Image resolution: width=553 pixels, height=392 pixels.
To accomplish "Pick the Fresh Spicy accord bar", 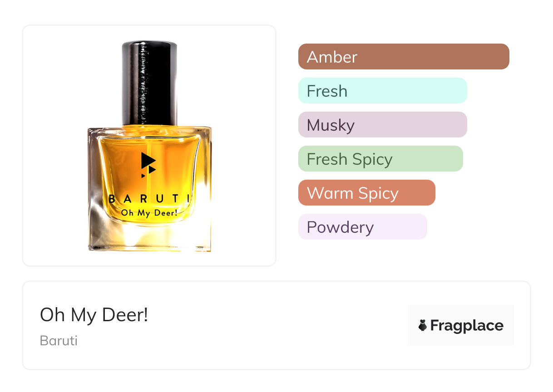I will 380,159.
